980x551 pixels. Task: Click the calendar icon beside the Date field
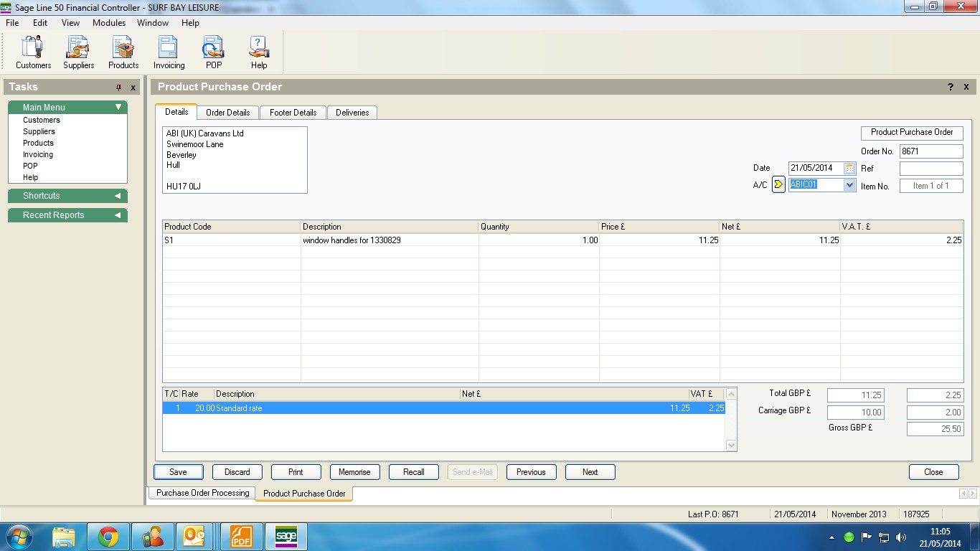849,168
